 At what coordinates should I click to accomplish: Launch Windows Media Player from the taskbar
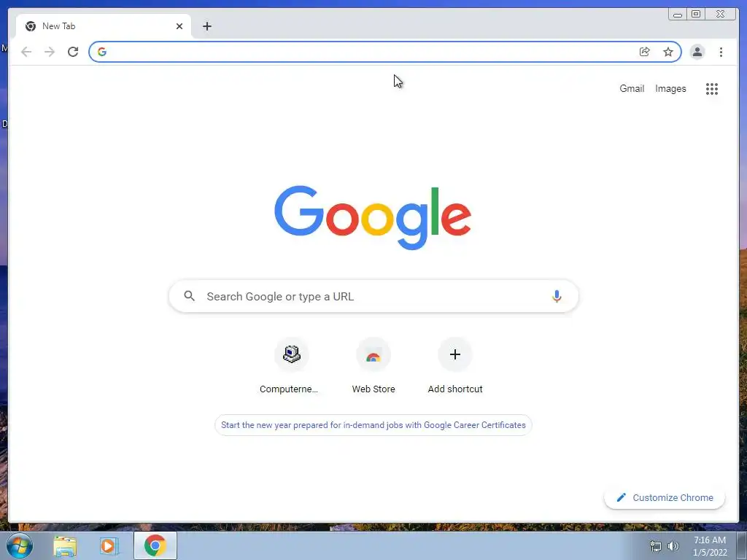point(109,545)
